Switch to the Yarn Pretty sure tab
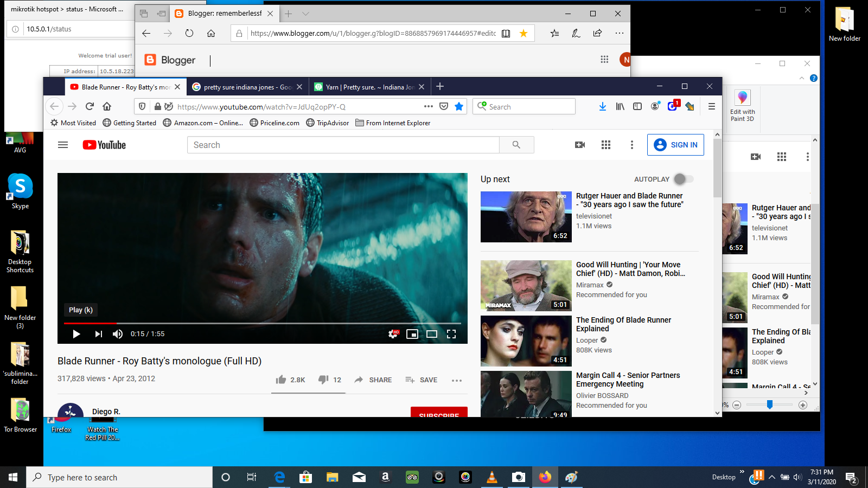Image resolution: width=868 pixels, height=488 pixels. (x=370, y=87)
